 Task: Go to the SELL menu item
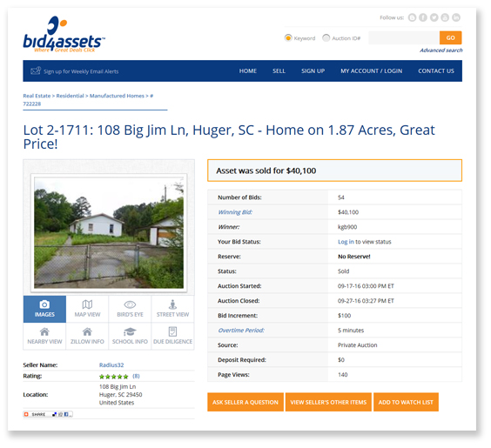[279, 71]
